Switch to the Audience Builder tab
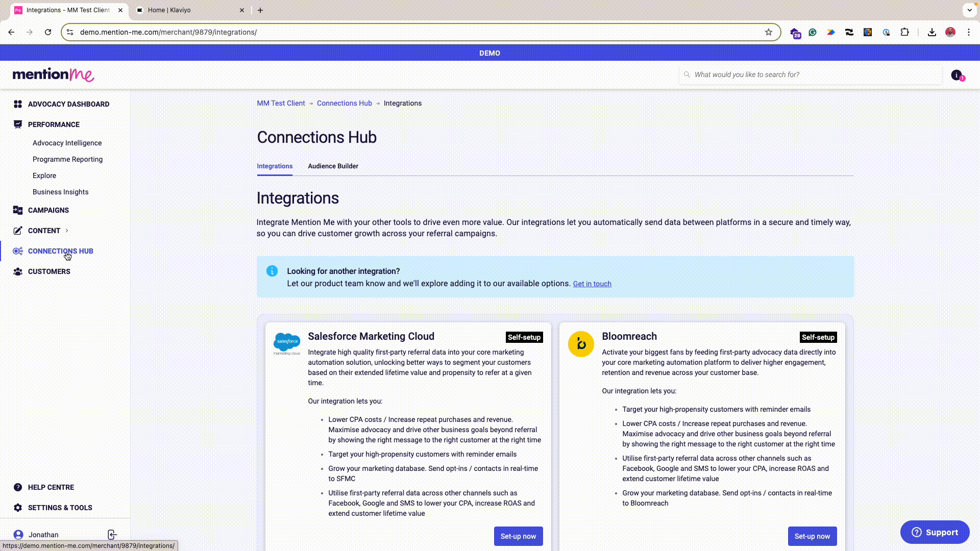Viewport: 980px width, 551px height. pos(333,166)
